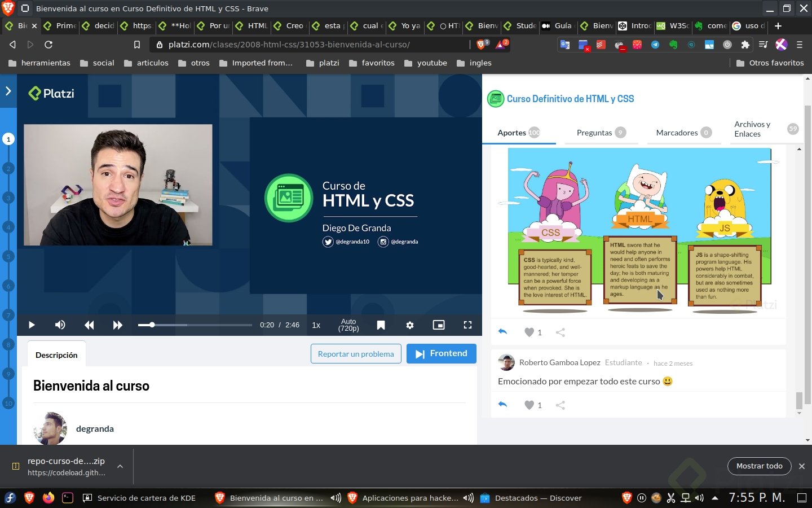Open Roberto Gamboa Lopez profile name

pyautogui.click(x=559, y=362)
